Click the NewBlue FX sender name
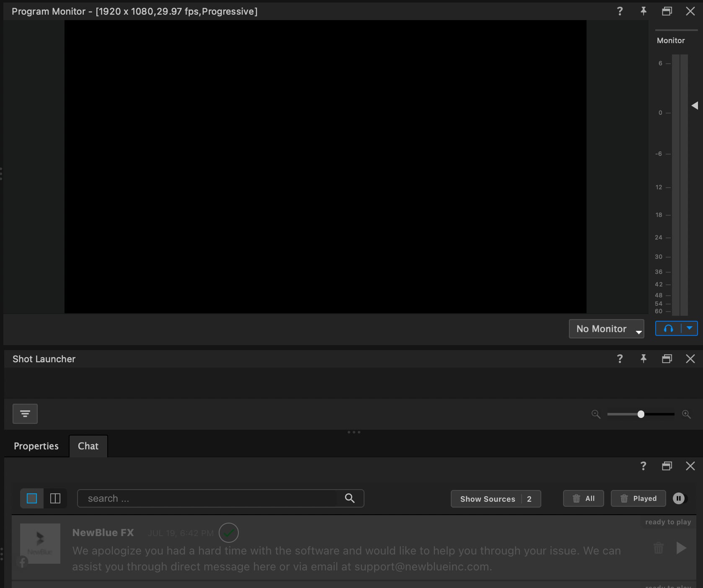 click(103, 533)
